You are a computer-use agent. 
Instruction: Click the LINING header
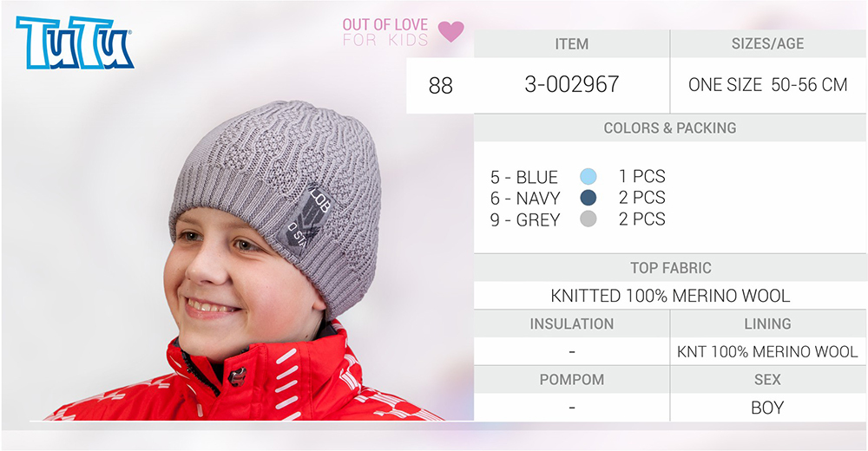coord(767,324)
